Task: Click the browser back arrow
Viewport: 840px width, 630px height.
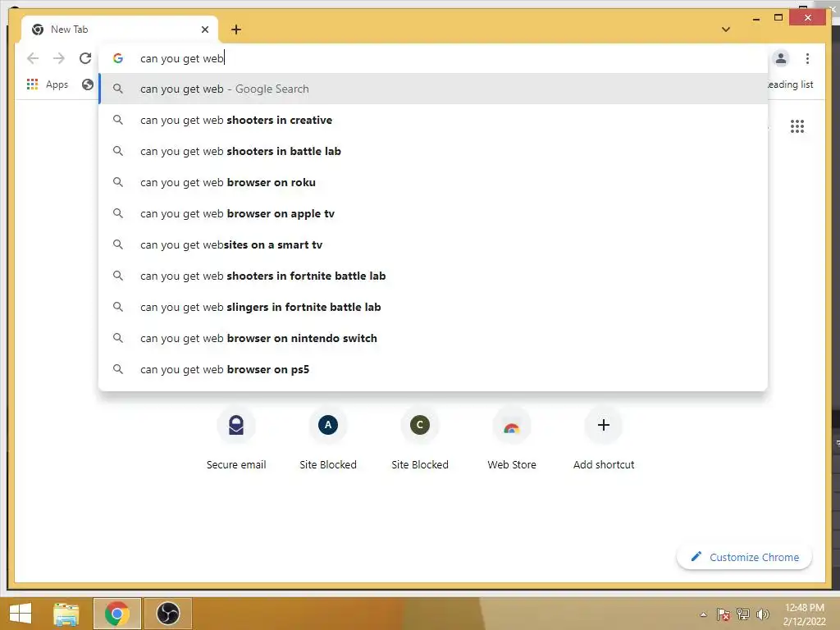Action: [33, 58]
